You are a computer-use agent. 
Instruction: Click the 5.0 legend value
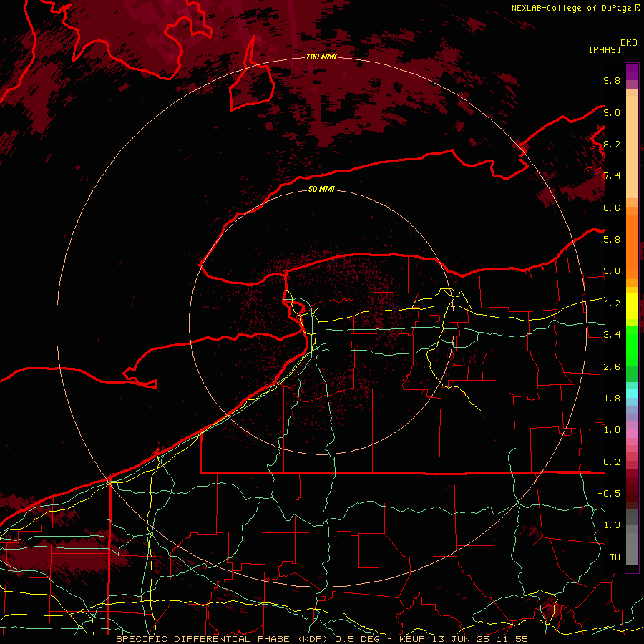click(x=612, y=271)
